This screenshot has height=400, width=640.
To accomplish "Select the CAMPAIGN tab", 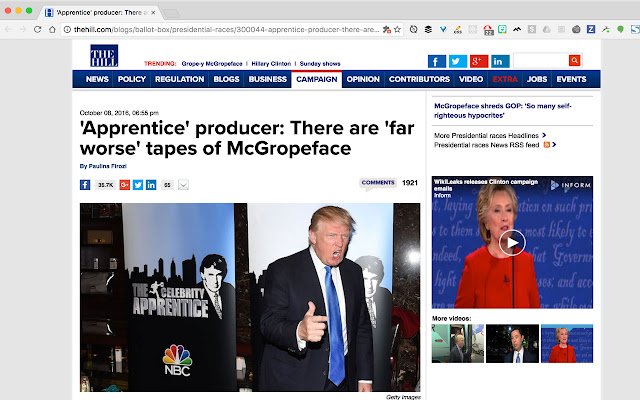I will coord(317,79).
